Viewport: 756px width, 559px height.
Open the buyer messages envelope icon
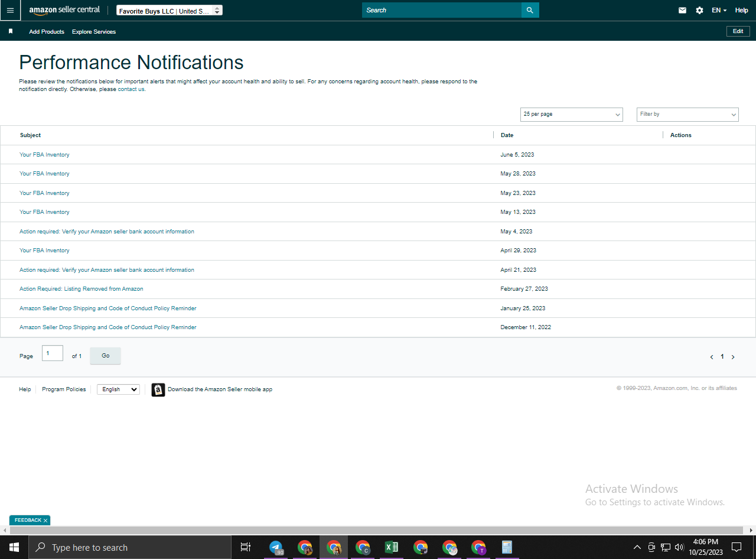point(682,10)
